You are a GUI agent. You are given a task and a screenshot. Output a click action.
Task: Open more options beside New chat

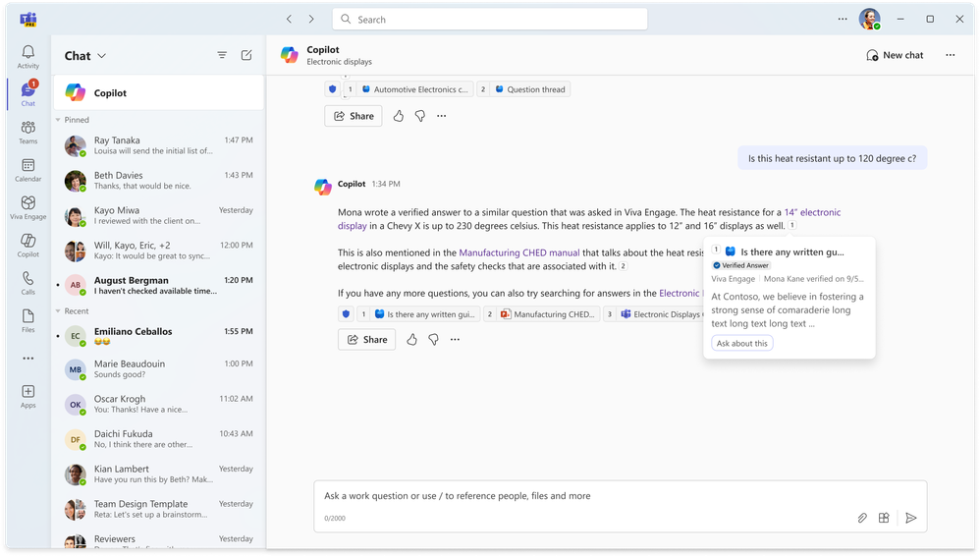(950, 55)
